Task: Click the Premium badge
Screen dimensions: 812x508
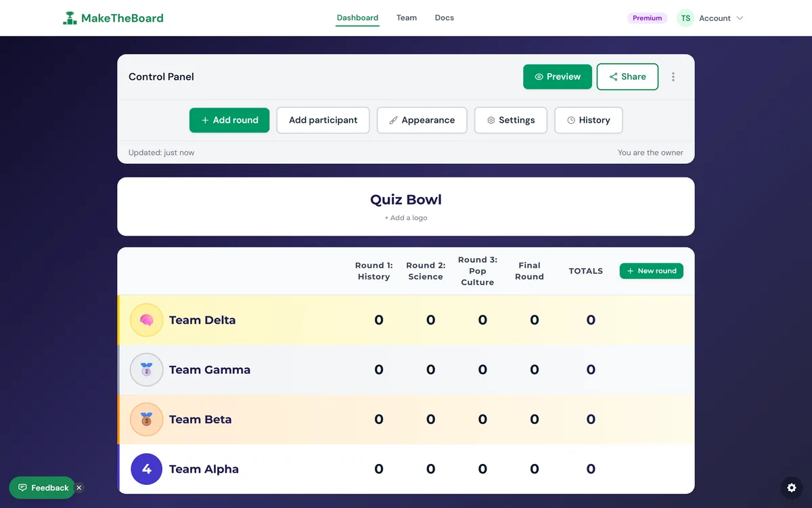Action: [648, 18]
